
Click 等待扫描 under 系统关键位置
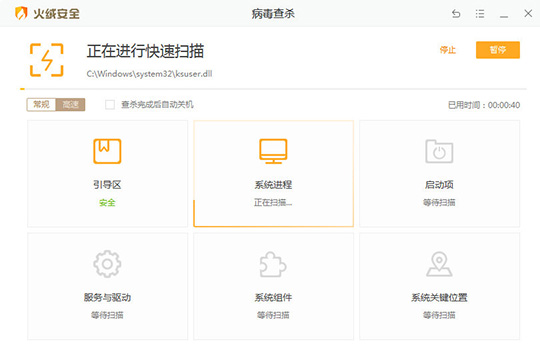(439, 315)
